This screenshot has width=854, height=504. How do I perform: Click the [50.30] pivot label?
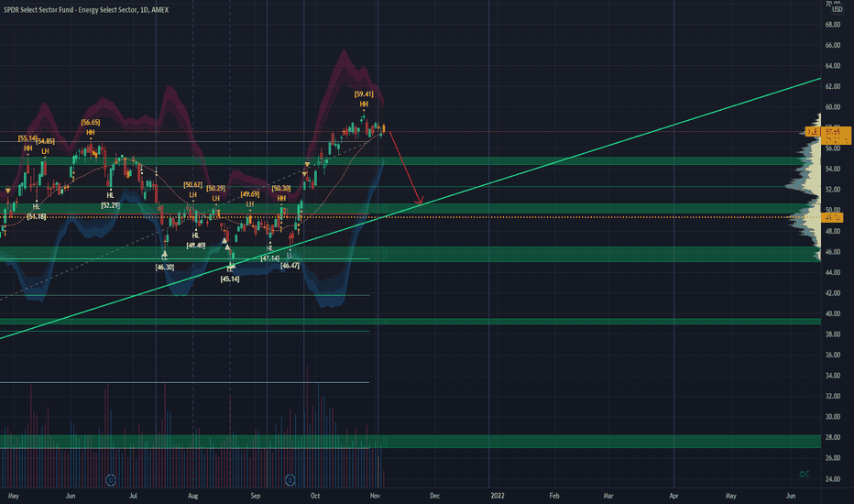pyautogui.click(x=281, y=189)
